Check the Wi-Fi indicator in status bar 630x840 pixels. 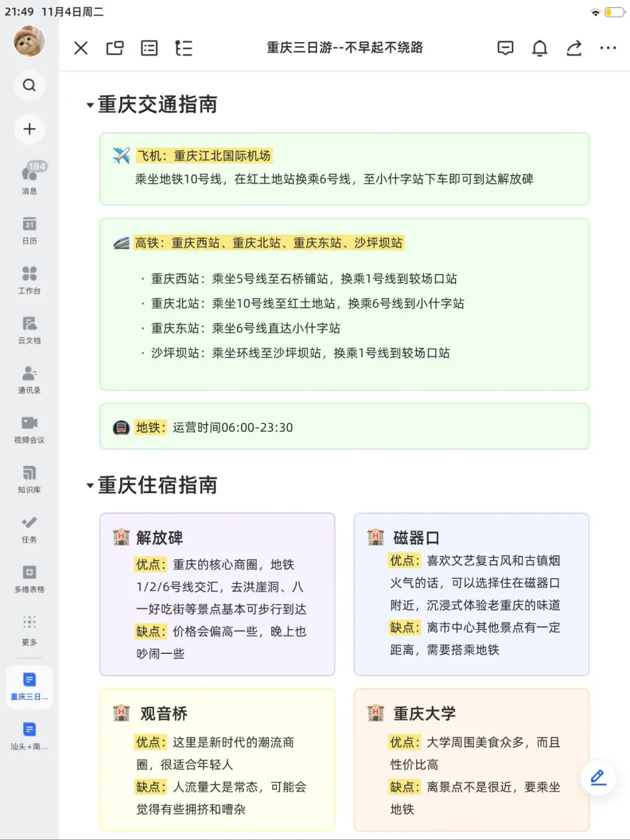coord(596,12)
